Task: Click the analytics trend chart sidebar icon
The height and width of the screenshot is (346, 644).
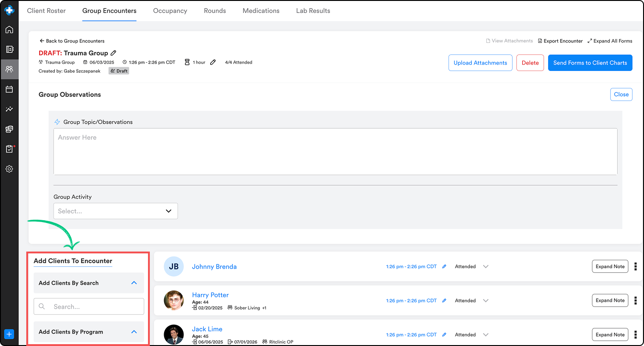Action: (x=9, y=109)
